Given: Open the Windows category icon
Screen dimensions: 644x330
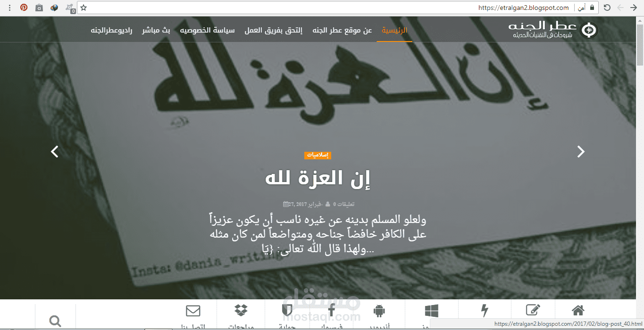Looking at the screenshot, I should pos(431,311).
